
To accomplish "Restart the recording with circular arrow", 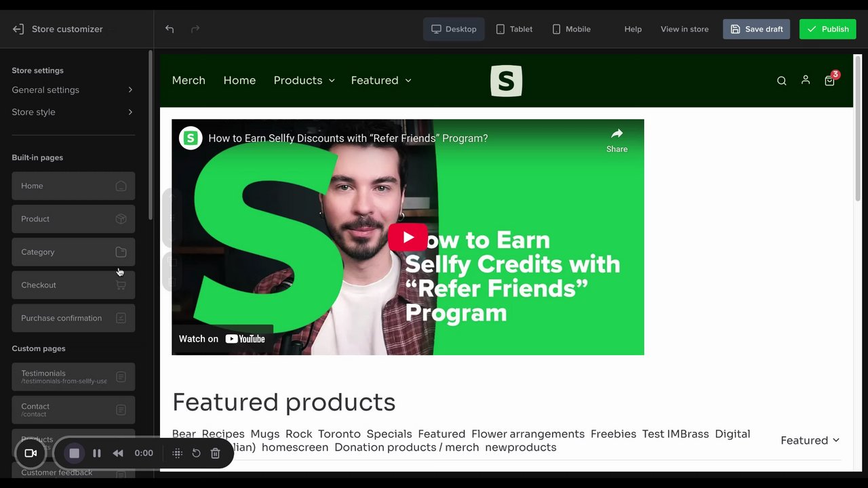I will pyautogui.click(x=196, y=453).
